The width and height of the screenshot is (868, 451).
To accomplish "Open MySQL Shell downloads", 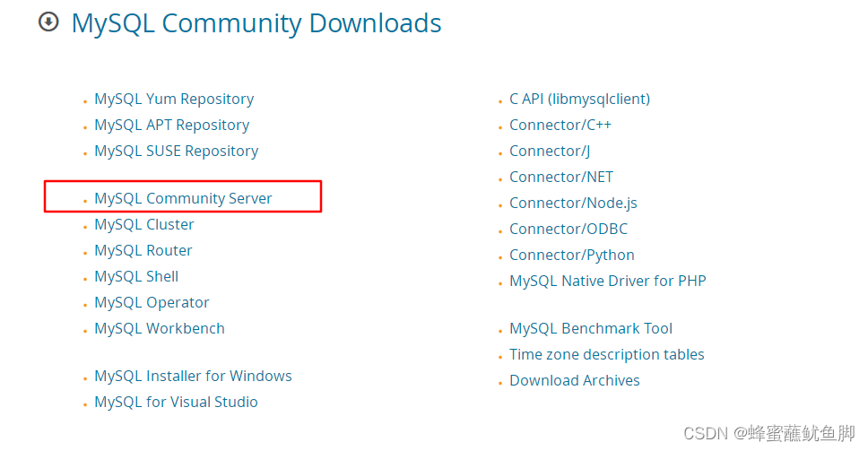I will tap(136, 276).
